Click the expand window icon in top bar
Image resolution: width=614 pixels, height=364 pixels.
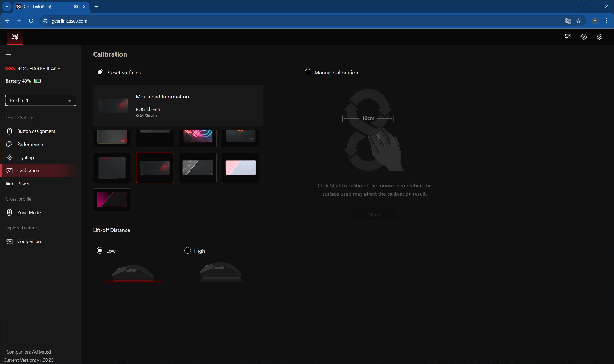click(x=568, y=37)
